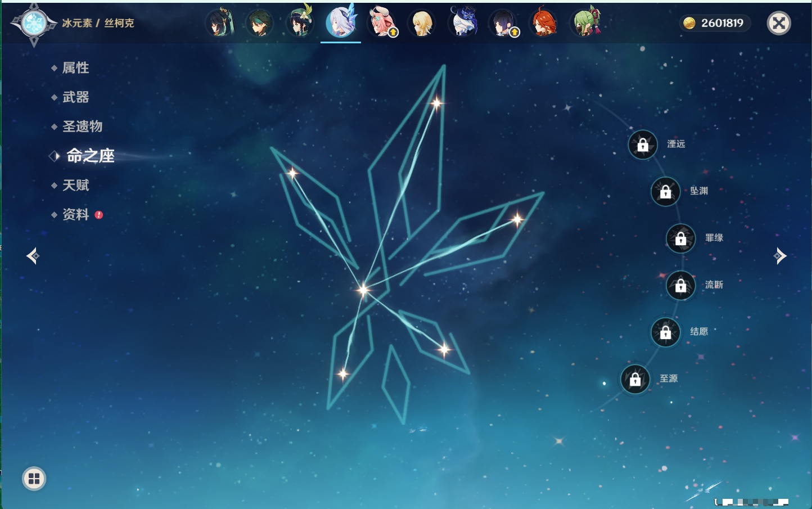This screenshot has height=509, width=812.
Task: Select the locked 罪缘 constellation node
Action: 681,238
